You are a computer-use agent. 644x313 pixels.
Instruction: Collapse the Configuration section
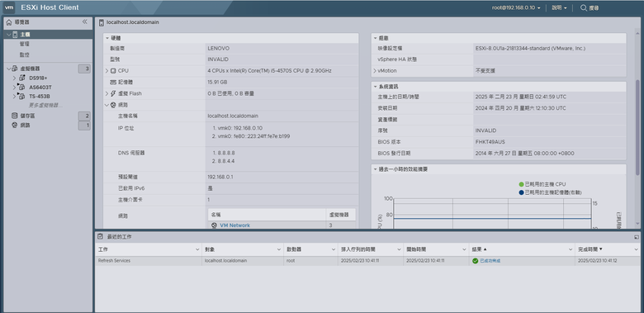[375, 38]
